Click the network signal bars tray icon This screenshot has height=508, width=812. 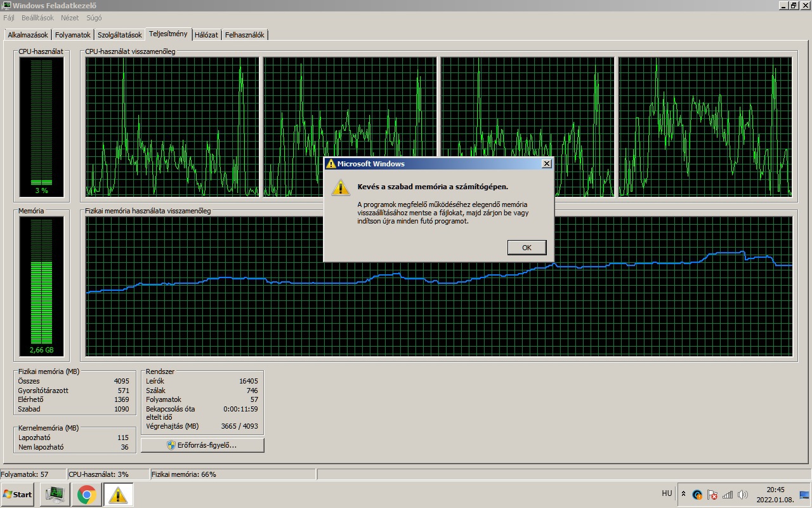[x=728, y=495]
